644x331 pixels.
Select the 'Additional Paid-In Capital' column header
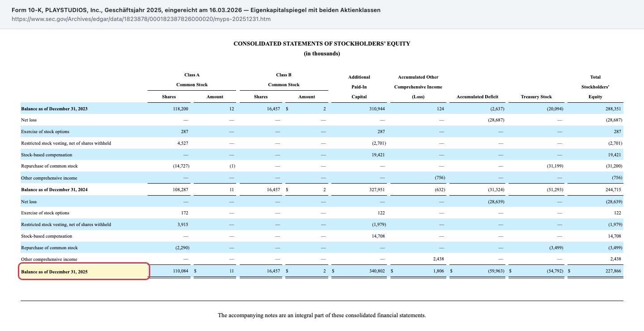359,87
